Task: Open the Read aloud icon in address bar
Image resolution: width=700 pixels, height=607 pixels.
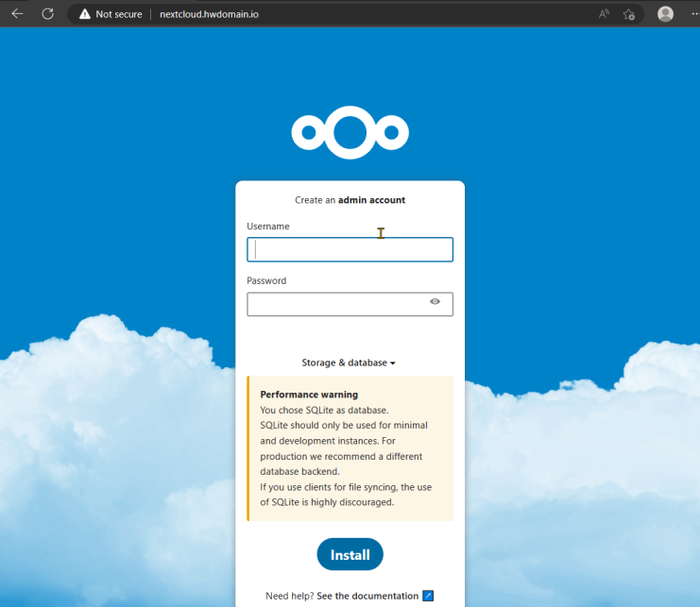Action: pyautogui.click(x=604, y=14)
